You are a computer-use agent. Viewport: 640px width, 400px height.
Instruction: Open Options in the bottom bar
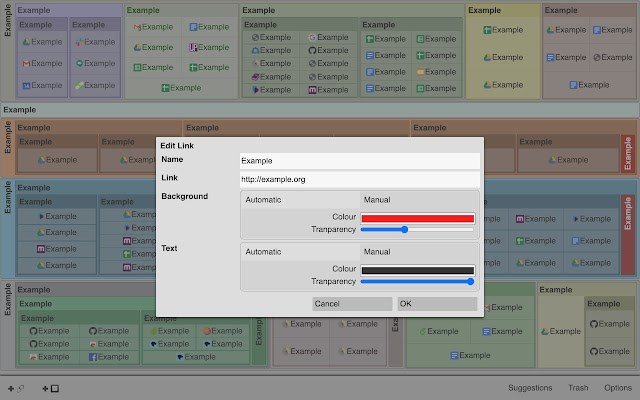pyautogui.click(x=618, y=388)
